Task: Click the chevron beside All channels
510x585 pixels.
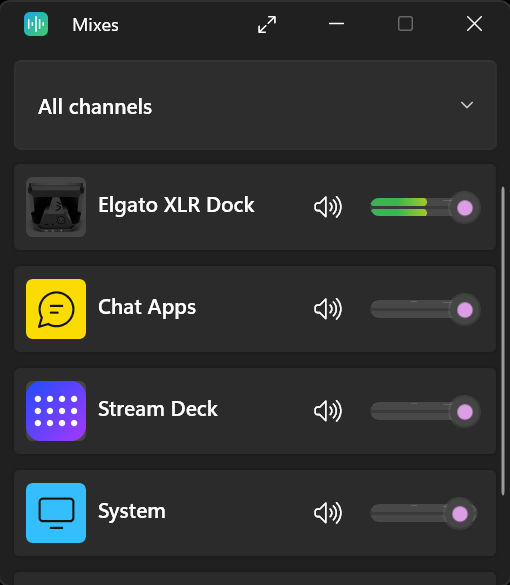Action: [467, 105]
